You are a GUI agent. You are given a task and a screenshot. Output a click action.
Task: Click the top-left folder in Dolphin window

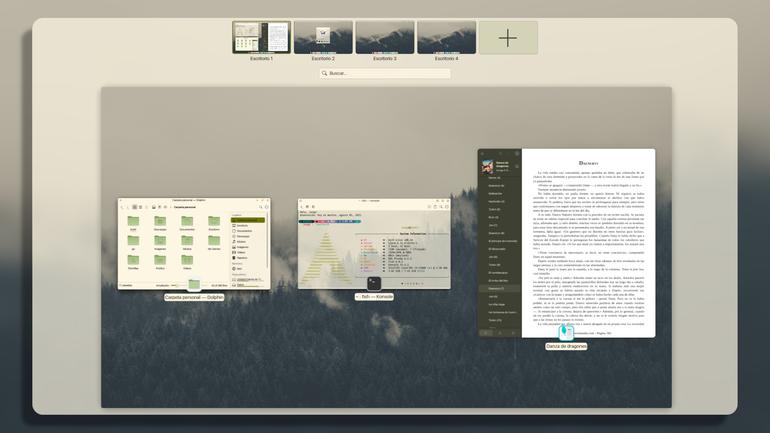[133, 221]
